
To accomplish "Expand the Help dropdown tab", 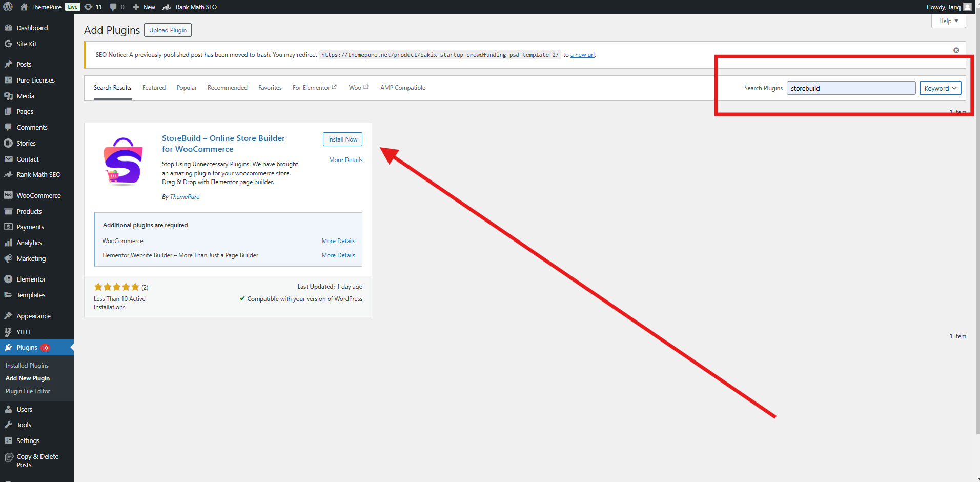I will [948, 21].
